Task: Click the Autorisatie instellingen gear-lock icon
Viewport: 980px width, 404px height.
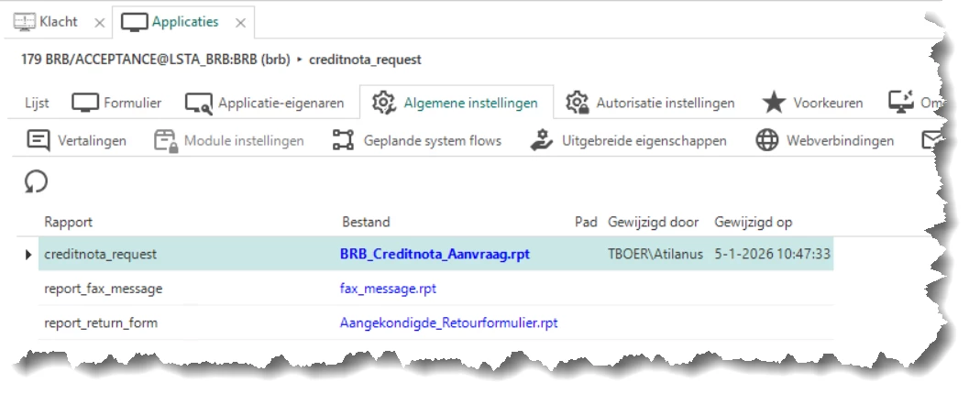Action: coord(577,103)
